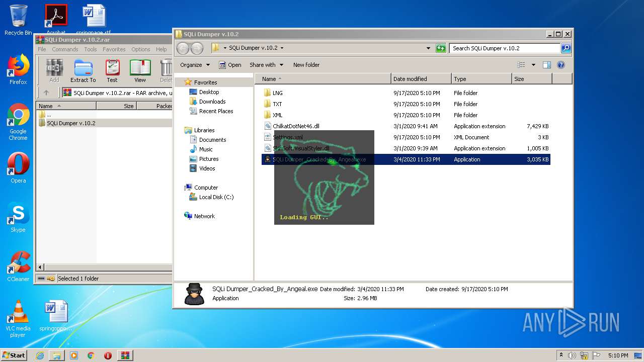This screenshot has width=644, height=362.
Task: Sort by Name column header
Action: coord(323,79)
